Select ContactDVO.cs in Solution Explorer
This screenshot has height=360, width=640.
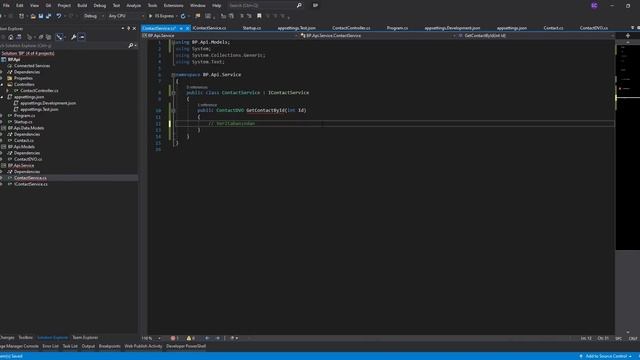tap(28, 160)
